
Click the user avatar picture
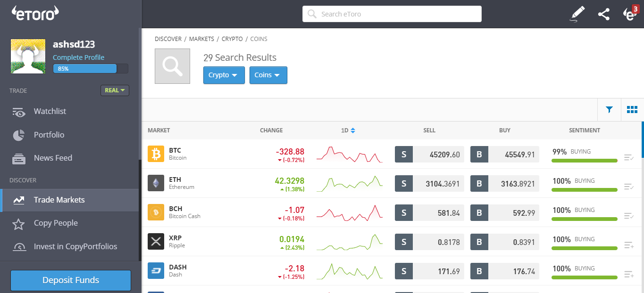click(x=28, y=56)
